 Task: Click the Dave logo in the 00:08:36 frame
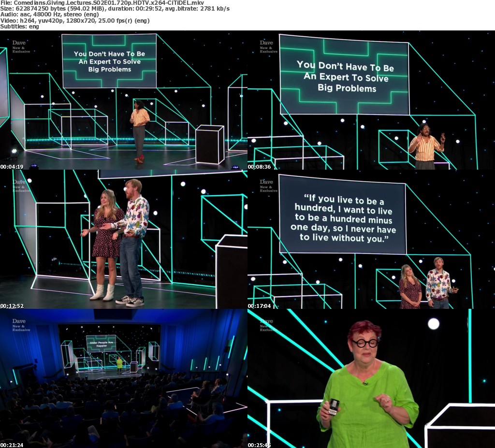266,43
